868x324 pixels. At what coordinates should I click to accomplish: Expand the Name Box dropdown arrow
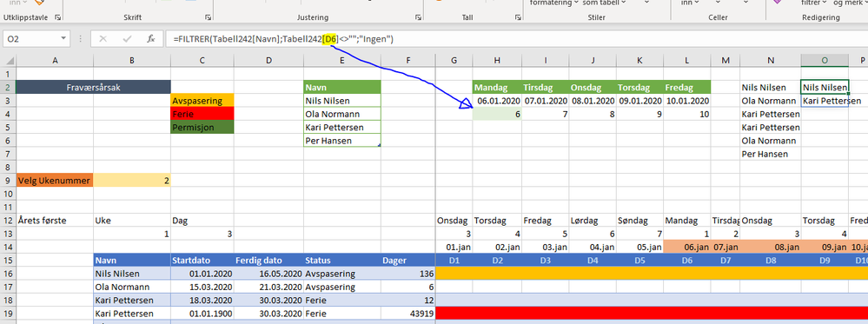pyautogui.click(x=63, y=39)
